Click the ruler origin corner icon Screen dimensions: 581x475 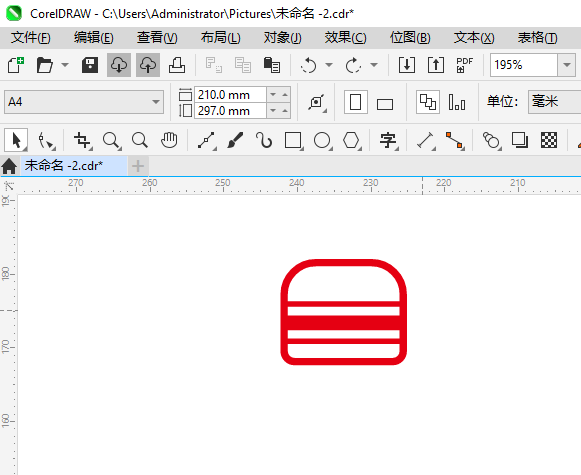click(9, 186)
